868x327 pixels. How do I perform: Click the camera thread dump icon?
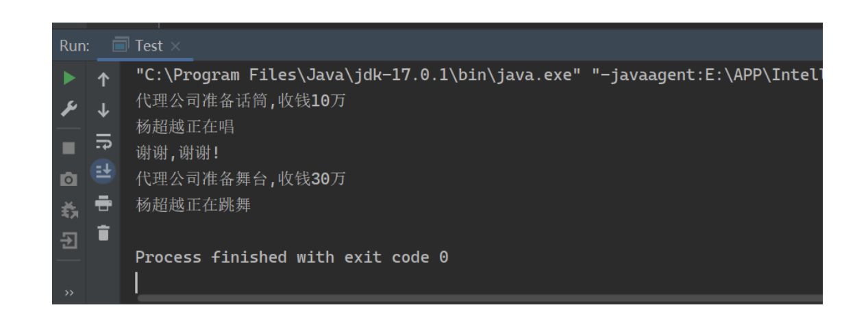pyautogui.click(x=69, y=179)
